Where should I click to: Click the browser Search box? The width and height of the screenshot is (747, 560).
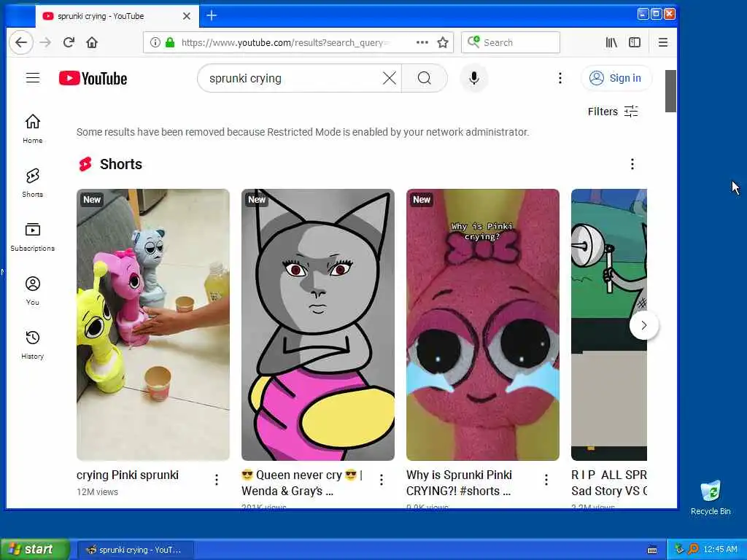(511, 42)
